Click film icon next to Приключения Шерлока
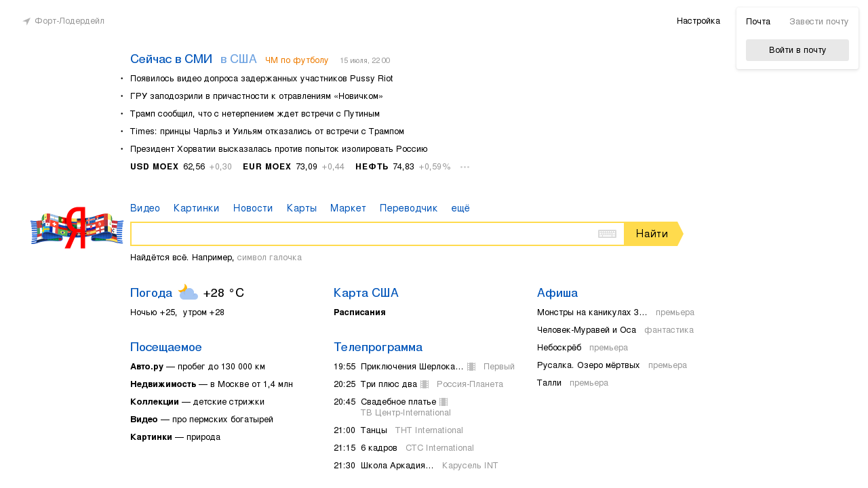Screen dimensions: 868x488 [x=471, y=367]
